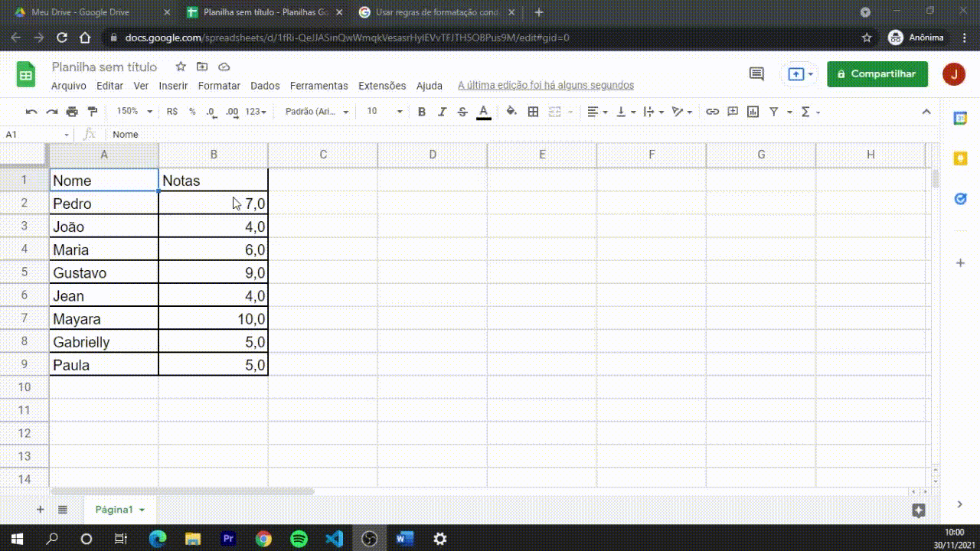
Task: Open the Inserir menu
Action: click(x=174, y=86)
